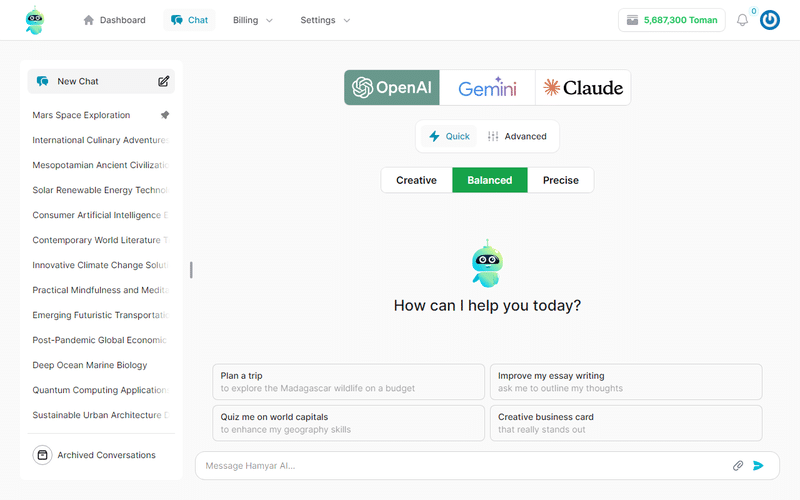Click the notification count badge 0
The image size is (800, 500).
754,11
